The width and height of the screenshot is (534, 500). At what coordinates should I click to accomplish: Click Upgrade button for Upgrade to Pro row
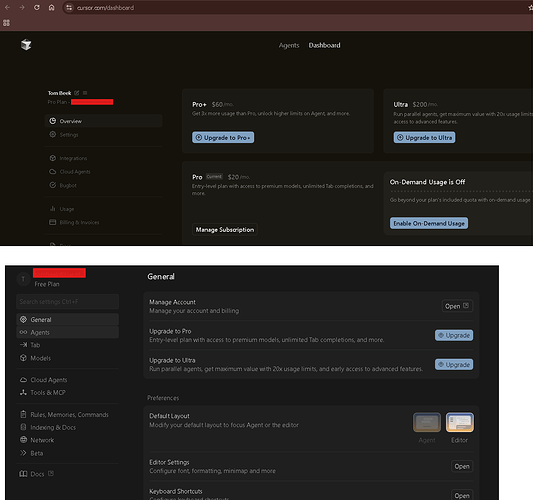pyautogui.click(x=454, y=335)
